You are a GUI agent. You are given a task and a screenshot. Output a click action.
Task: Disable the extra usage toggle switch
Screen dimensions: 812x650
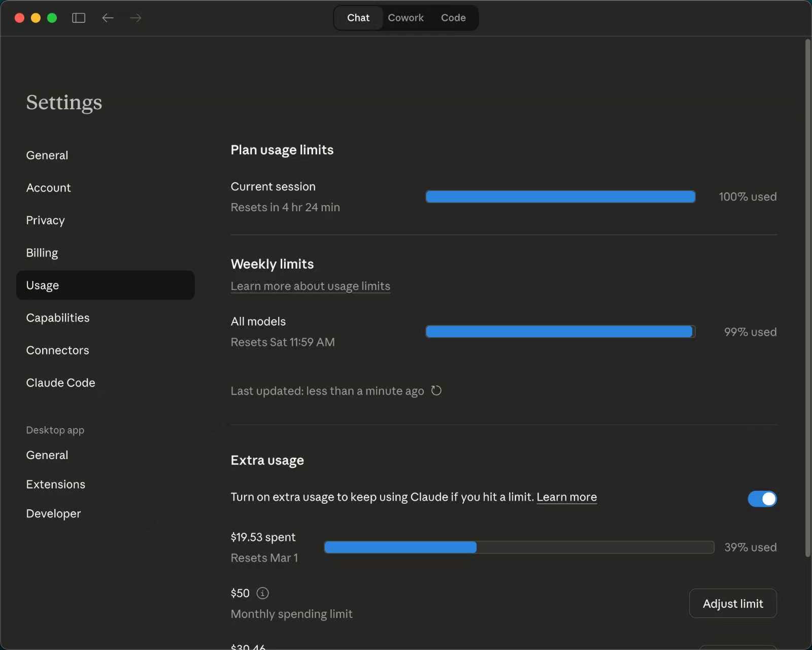[762, 499]
